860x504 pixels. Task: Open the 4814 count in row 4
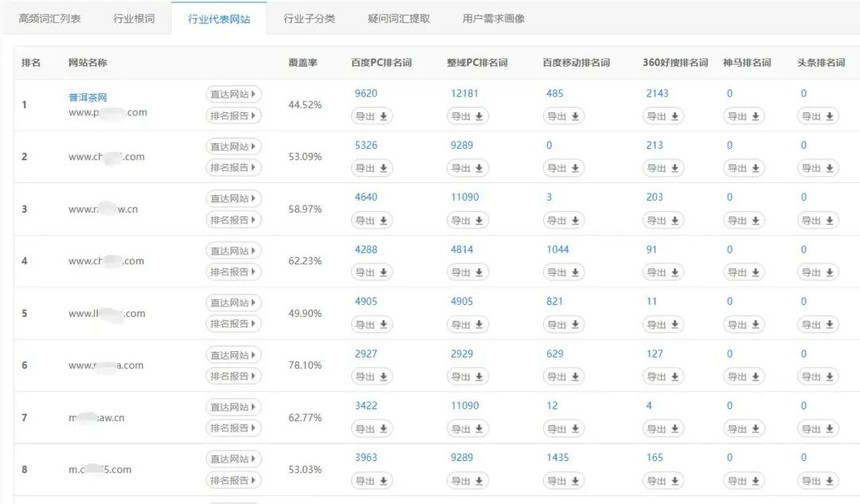(462, 250)
